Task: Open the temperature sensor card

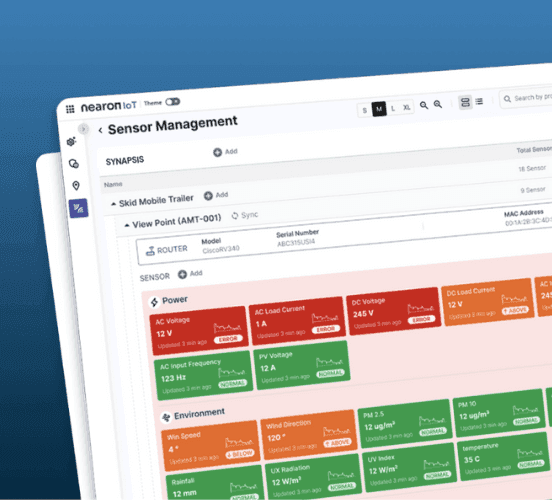Action: pyautogui.click(x=504, y=457)
